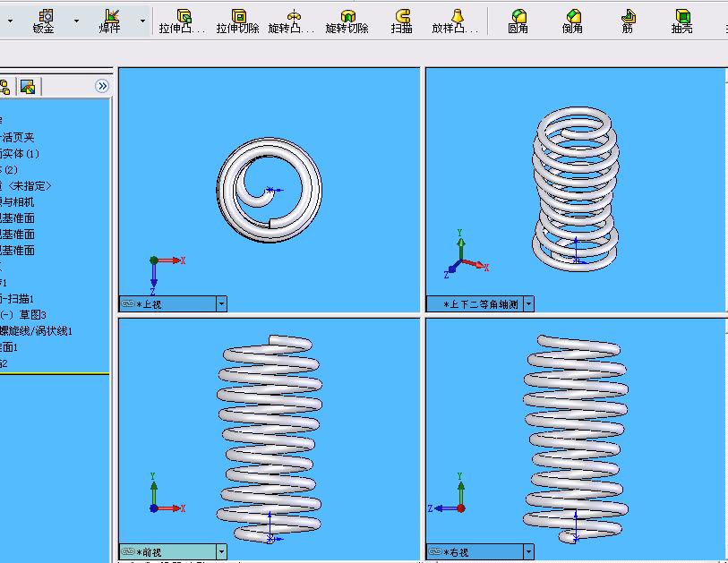The width and height of the screenshot is (728, 563).
Task: Select the 拉伸切除 extrude cut tool
Action: click(237, 21)
